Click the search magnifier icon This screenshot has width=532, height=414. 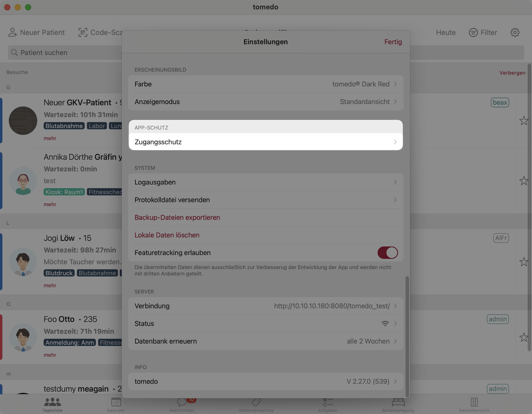pyautogui.click(x=15, y=53)
